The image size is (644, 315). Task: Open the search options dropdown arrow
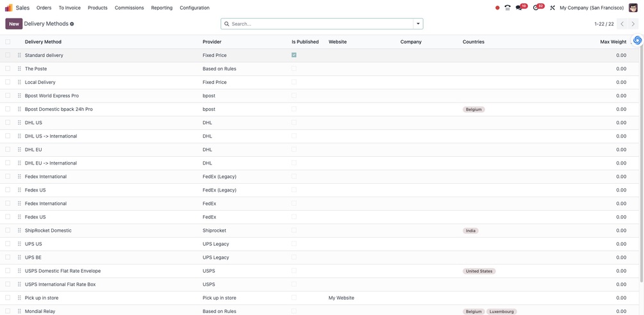click(418, 24)
